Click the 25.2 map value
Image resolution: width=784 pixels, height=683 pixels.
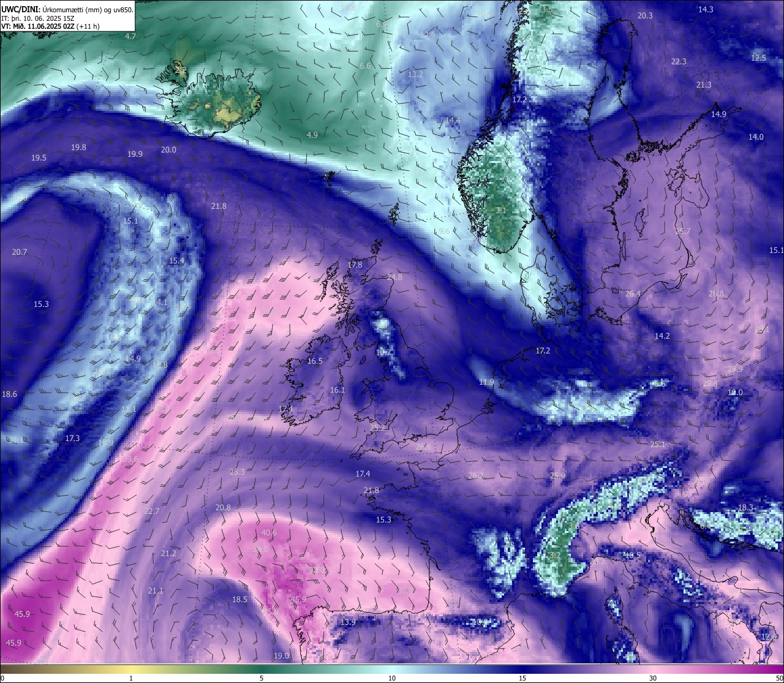[x=379, y=428]
